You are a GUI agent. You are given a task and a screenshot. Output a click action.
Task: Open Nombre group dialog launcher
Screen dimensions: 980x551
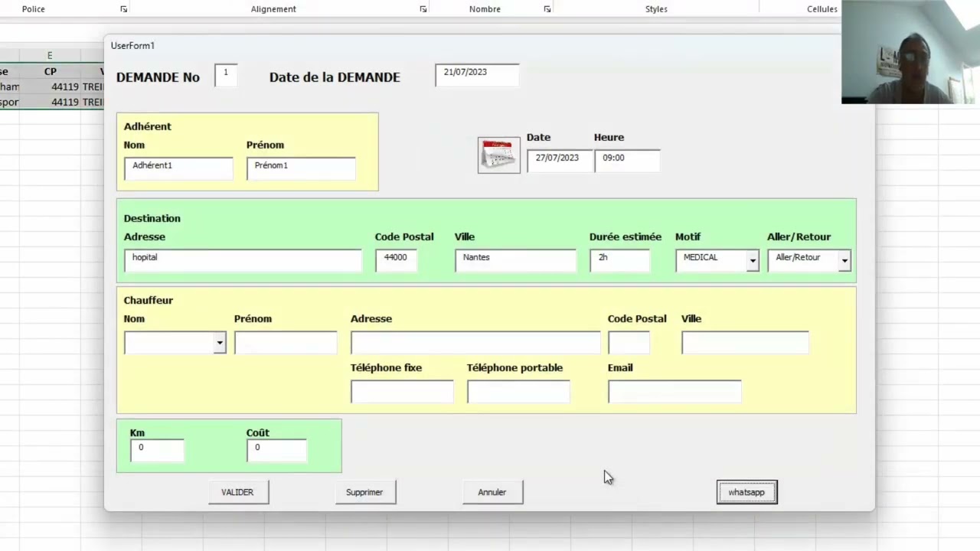(547, 9)
